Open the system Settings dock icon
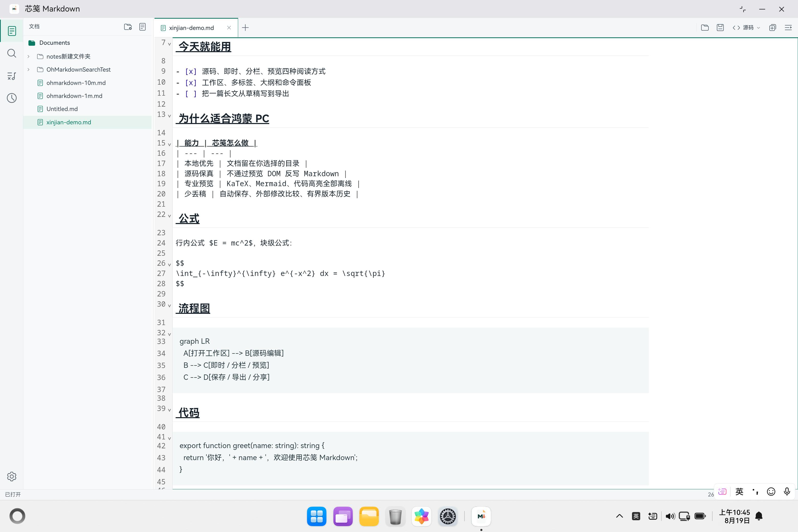This screenshot has height=532, width=798. (448, 516)
